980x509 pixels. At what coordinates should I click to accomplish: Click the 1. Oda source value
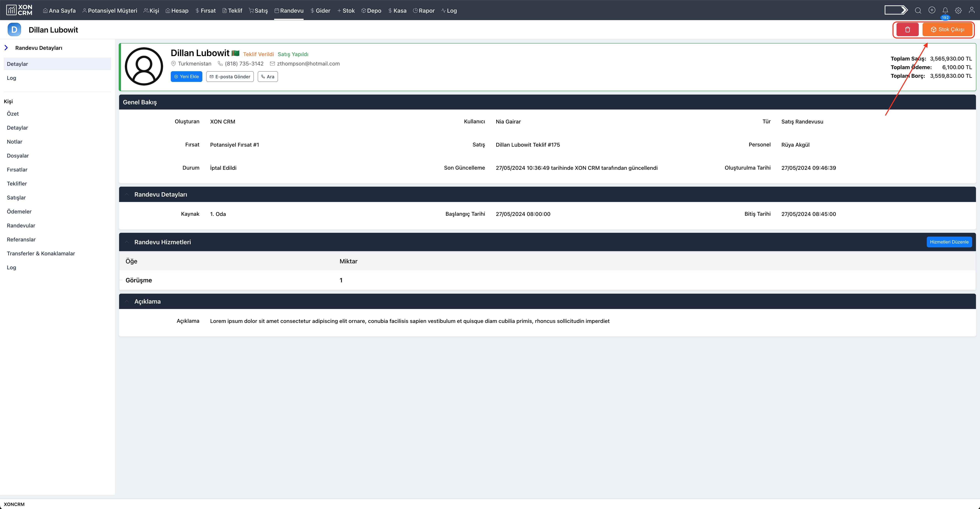pyautogui.click(x=218, y=214)
